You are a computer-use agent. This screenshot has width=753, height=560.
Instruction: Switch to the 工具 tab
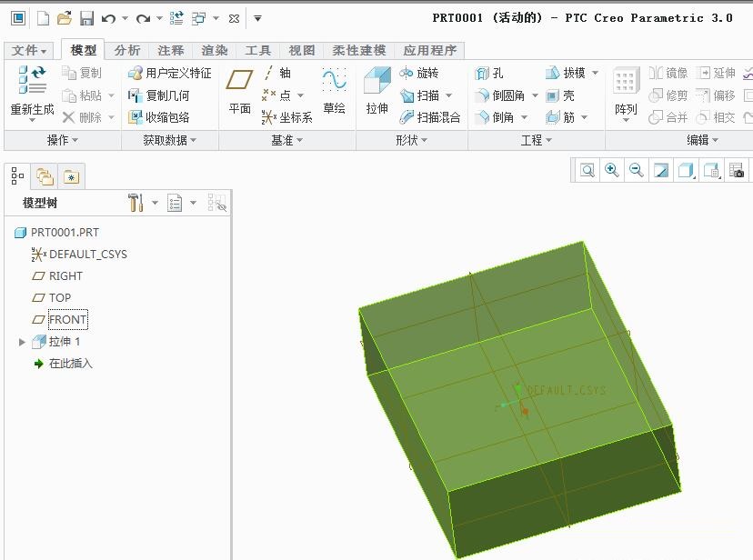pyautogui.click(x=258, y=50)
